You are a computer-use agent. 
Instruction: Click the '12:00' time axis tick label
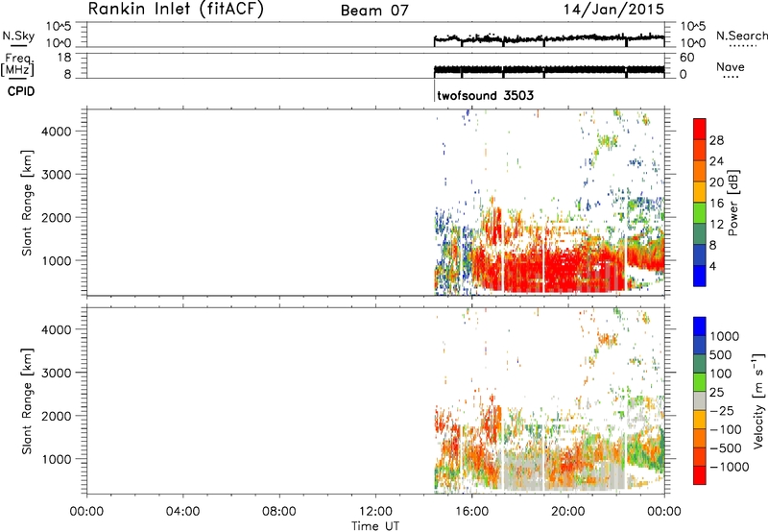(x=375, y=512)
